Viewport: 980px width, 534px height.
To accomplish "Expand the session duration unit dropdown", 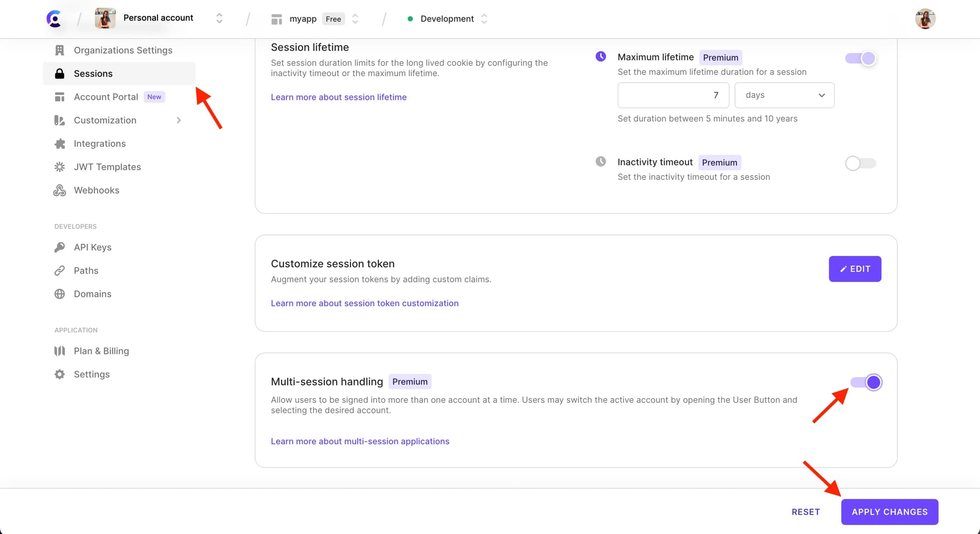I will coord(784,95).
